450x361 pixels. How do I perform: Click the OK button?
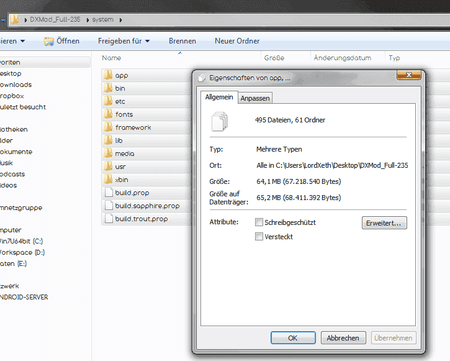tap(293, 338)
